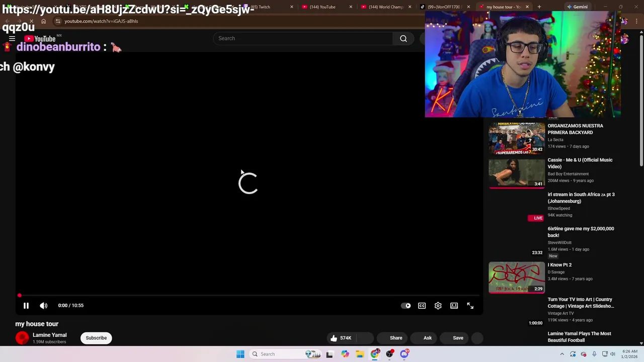This screenshot has height=362, width=644.
Task: Open a new browser tab with plus
Action: click(539, 7)
